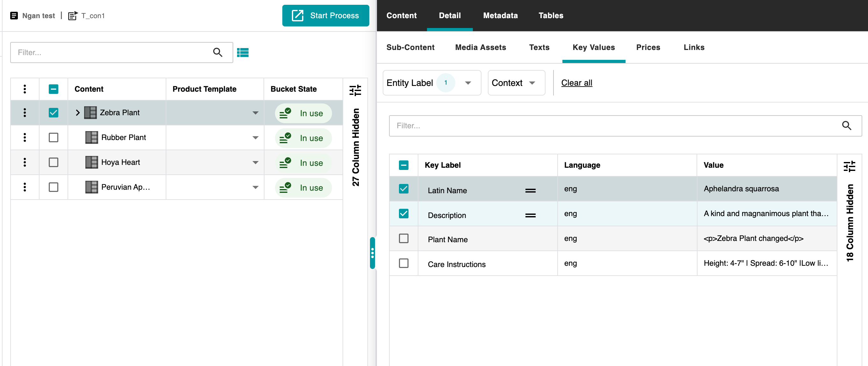868x366 pixels.
Task: Click the panel splitter handle
Action: [372, 253]
